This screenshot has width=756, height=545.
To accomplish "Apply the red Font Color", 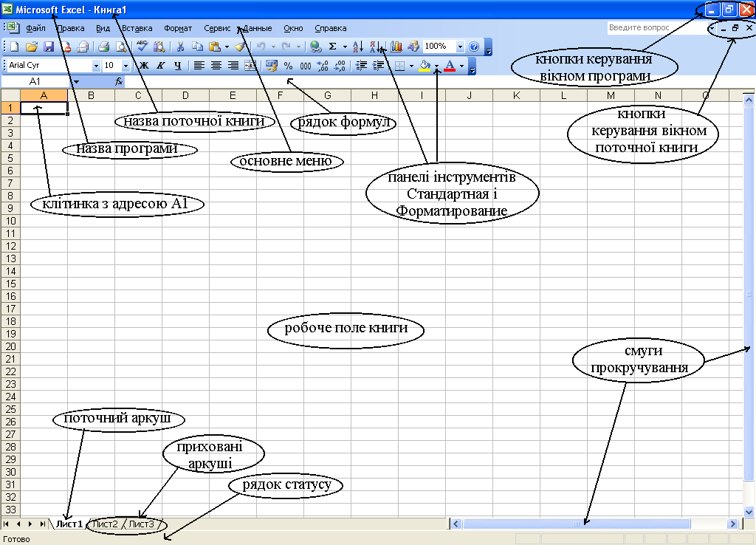I will (450, 65).
